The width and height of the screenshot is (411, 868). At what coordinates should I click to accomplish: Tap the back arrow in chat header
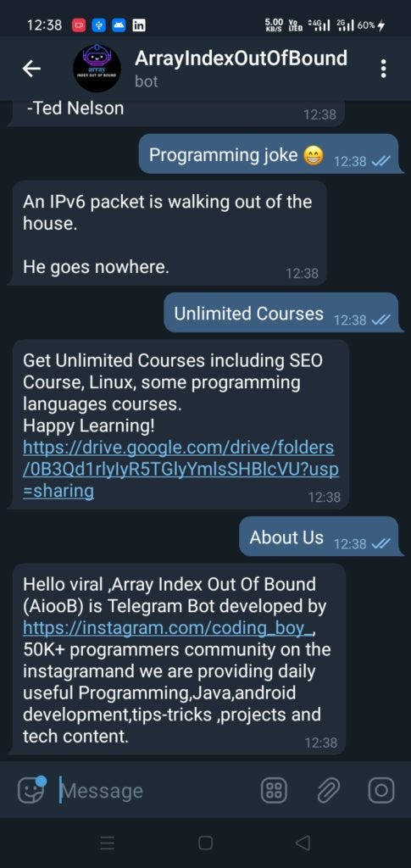pyautogui.click(x=31, y=69)
